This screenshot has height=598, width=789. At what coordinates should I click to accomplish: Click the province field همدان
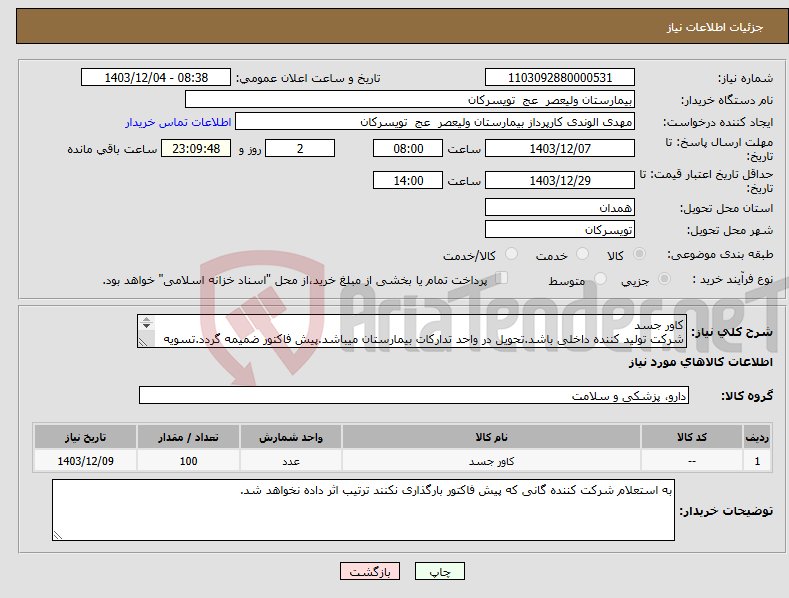click(x=560, y=207)
